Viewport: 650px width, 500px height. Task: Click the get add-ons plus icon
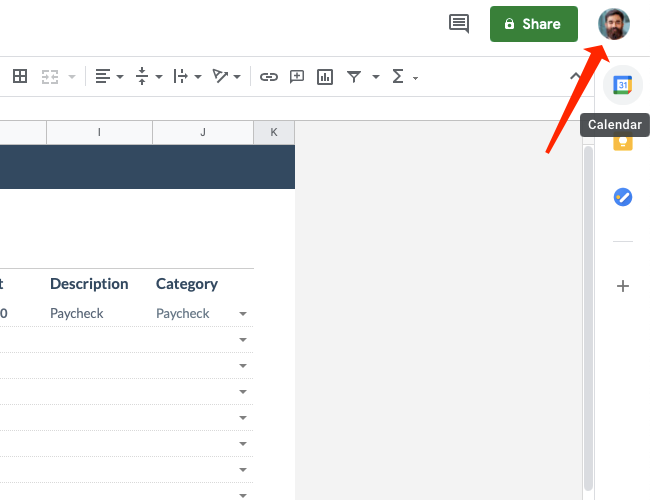(x=623, y=286)
